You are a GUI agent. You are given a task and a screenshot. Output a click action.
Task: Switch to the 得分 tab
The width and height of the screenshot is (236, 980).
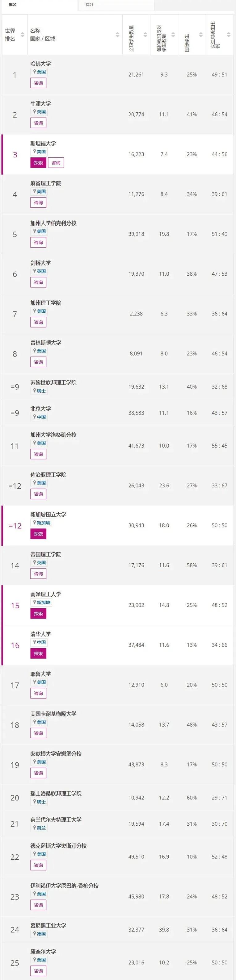click(90, 5)
